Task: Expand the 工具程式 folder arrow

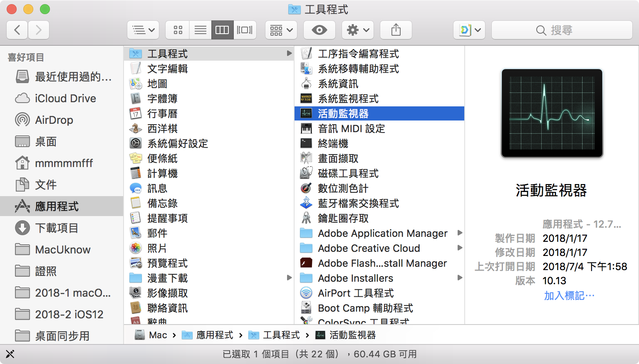Action: (x=289, y=53)
